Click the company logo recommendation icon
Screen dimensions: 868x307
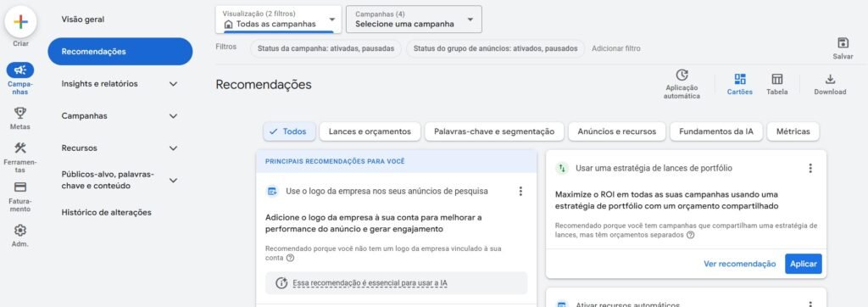pyautogui.click(x=272, y=191)
